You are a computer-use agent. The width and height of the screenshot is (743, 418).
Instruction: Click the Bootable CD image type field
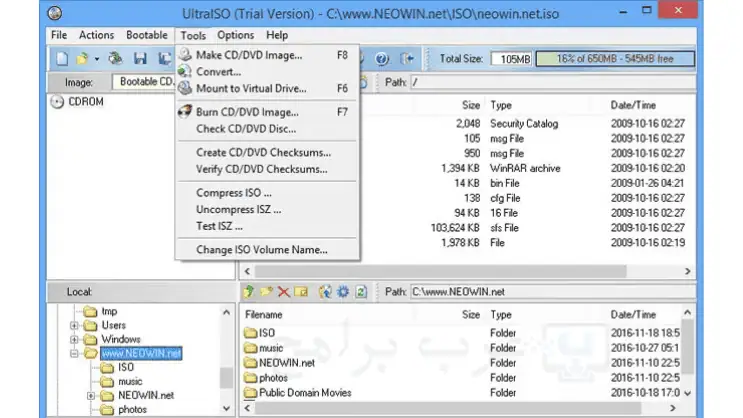[x=144, y=82]
